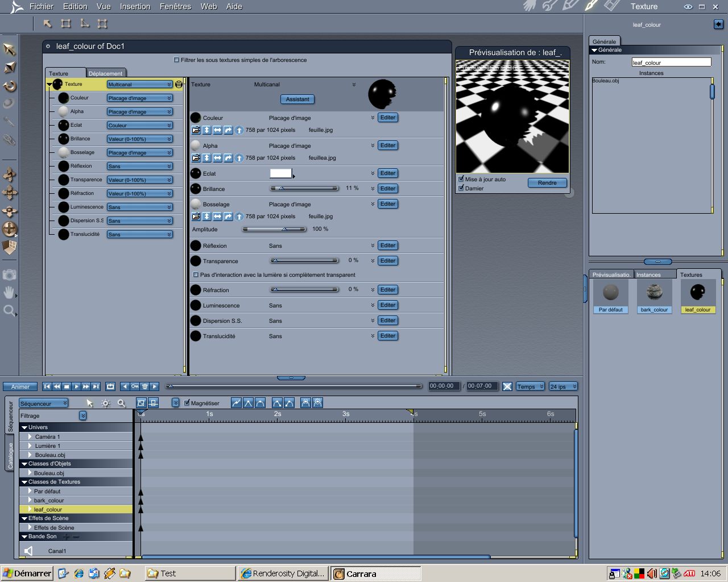Disable the Damier checkbox

(461, 188)
